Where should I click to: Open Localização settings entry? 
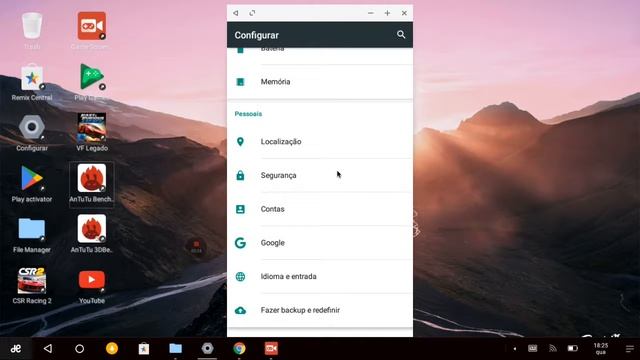320,142
